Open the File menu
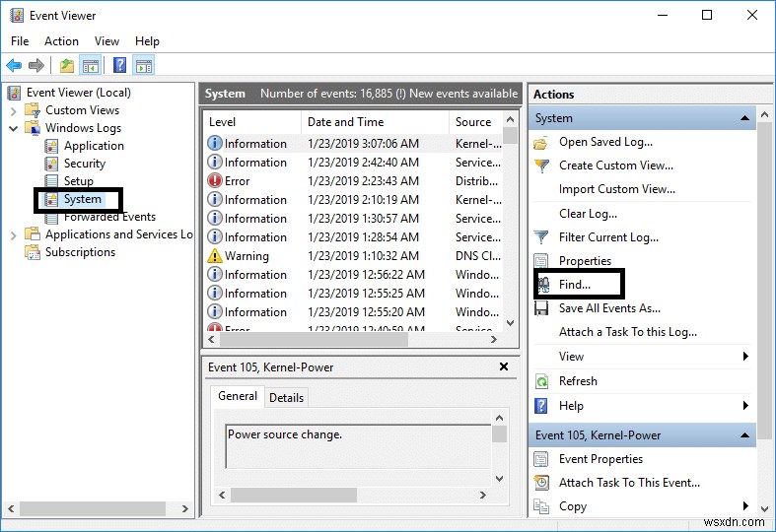The image size is (776, 532). [20, 41]
